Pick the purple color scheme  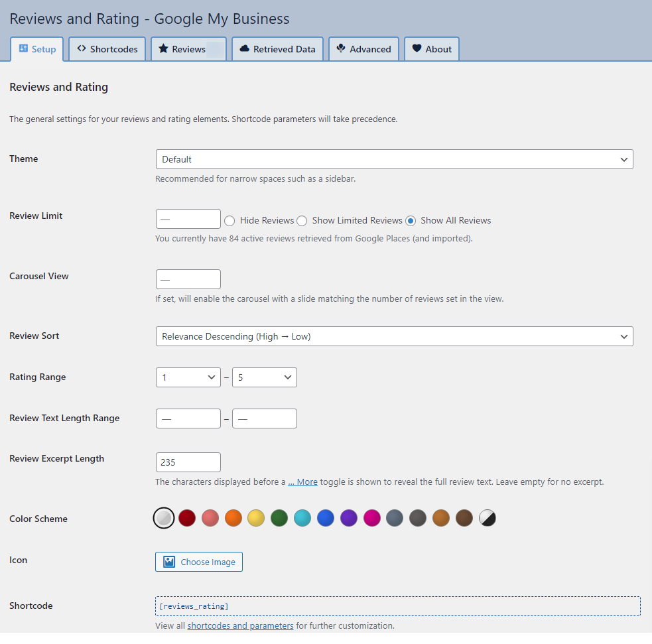[x=349, y=518]
